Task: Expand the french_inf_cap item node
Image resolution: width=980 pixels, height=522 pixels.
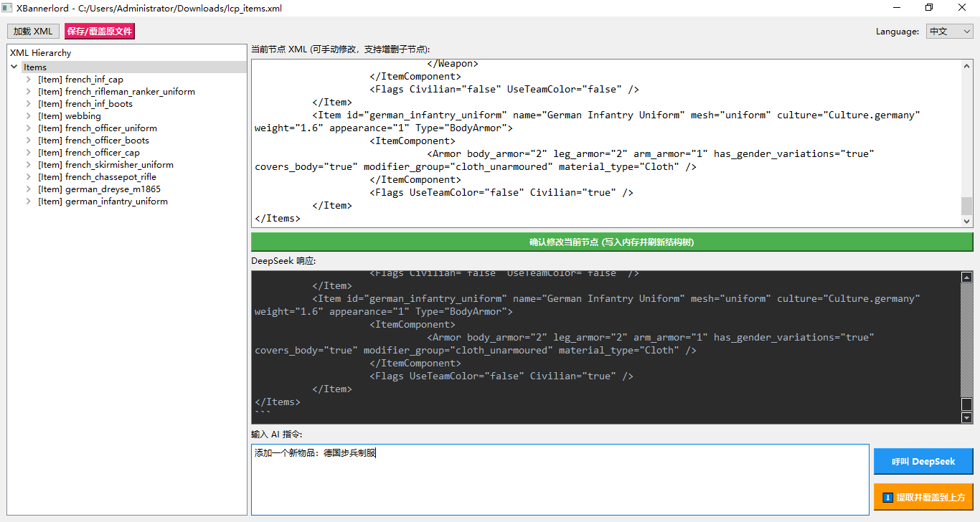Action: [29, 80]
